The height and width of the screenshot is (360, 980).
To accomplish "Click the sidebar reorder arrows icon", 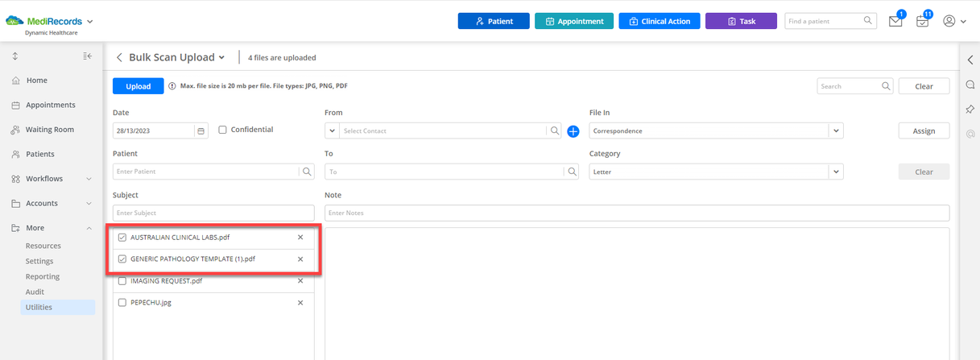I will click(x=15, y=56).
